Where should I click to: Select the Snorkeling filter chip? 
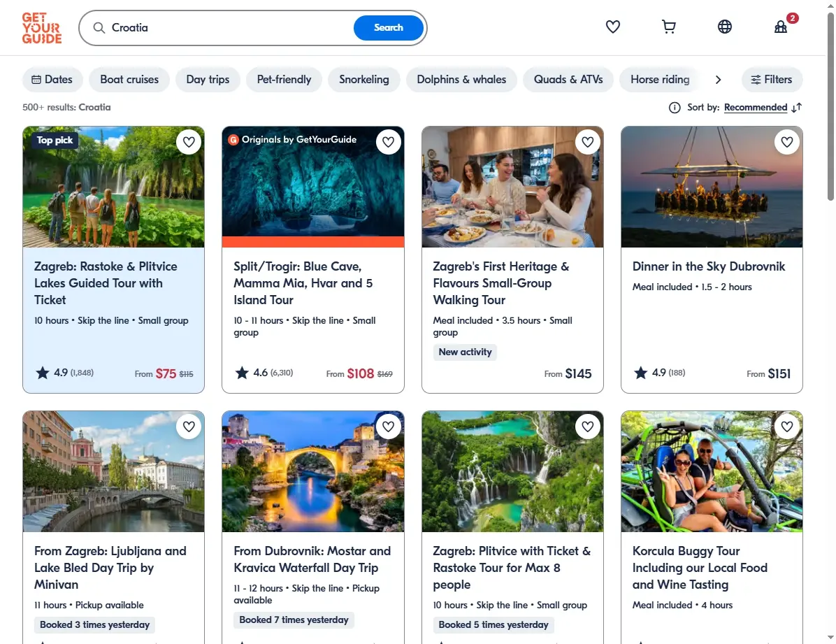tap(364, 80)
